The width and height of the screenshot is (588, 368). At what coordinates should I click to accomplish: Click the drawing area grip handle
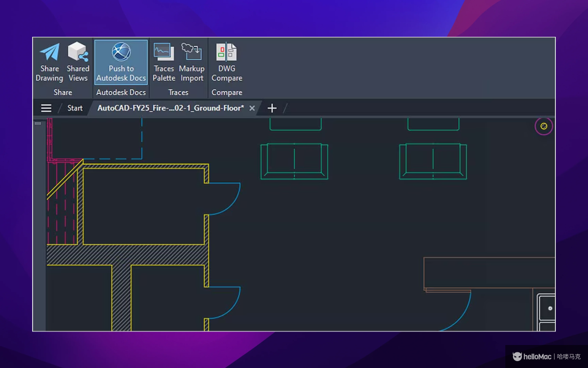[x=38, y=123]
